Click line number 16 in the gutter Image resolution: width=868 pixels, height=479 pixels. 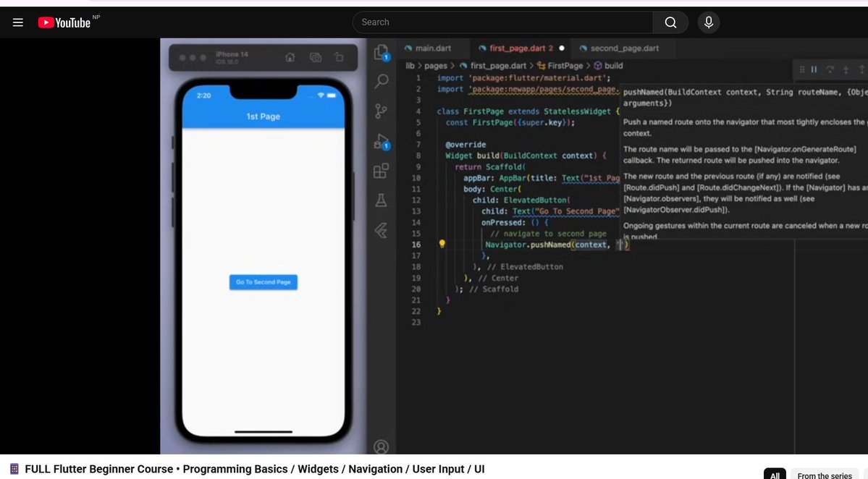416,245
